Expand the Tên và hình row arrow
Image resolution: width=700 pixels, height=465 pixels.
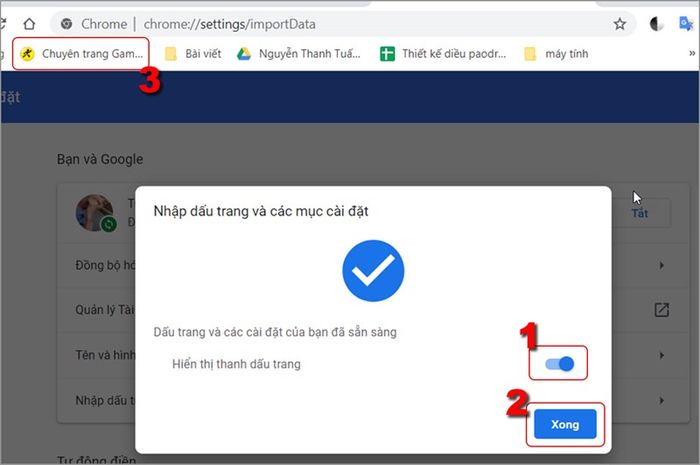tap(662, 355)
